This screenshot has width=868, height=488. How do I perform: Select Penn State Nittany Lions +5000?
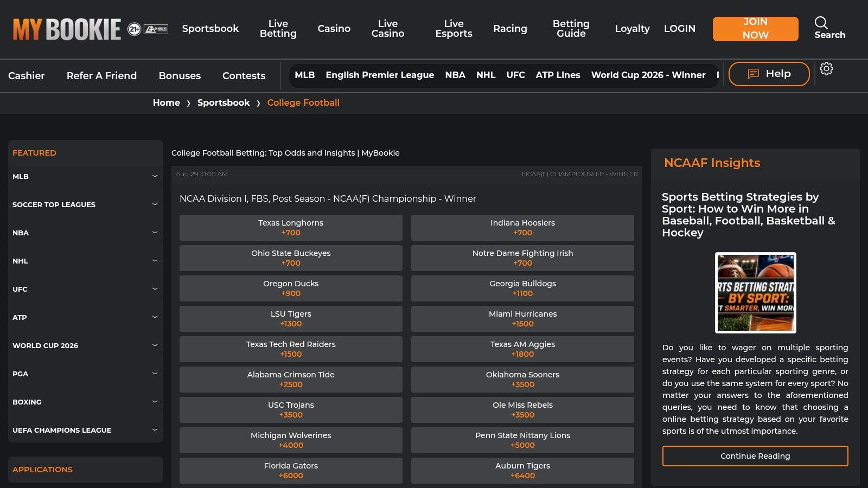click(522, 440)
